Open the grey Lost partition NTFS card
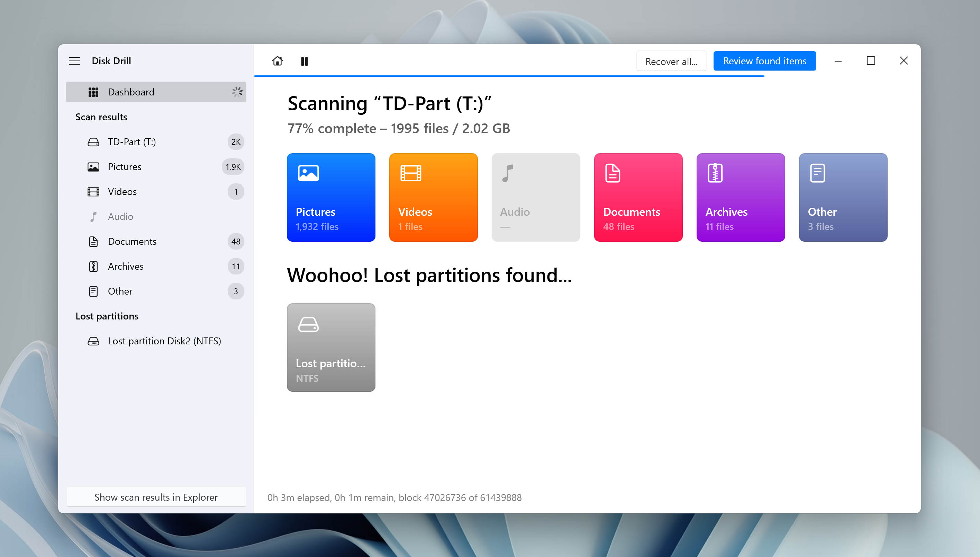This screenshot has width=980, height=557. (331, 347)
